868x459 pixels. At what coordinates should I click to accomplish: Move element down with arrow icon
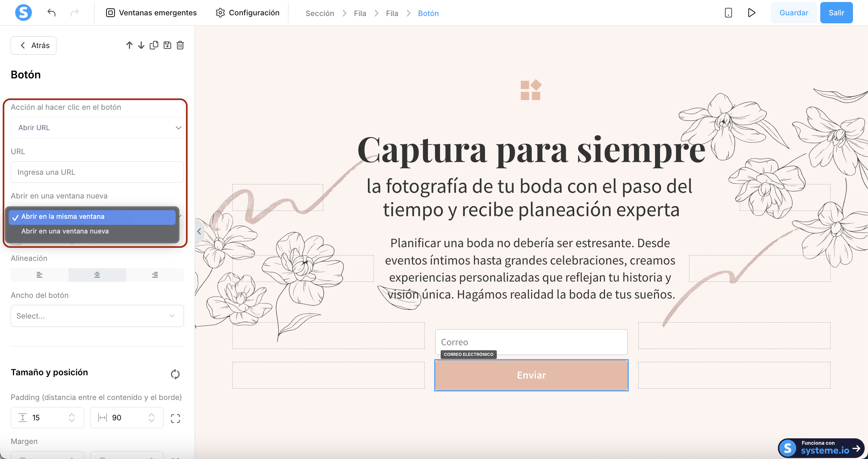tap(141, 45)
